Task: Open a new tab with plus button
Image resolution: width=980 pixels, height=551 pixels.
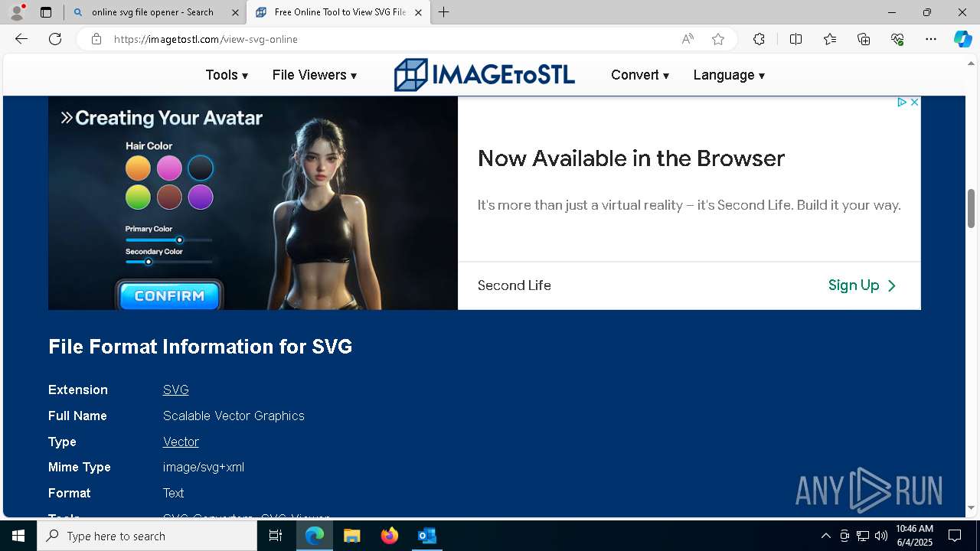Action: pyautogui.click(x=443, y=12)
